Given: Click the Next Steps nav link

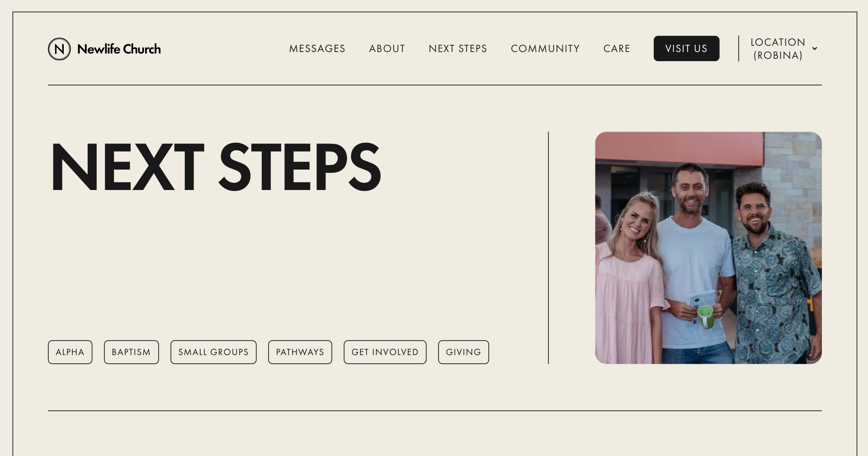Looking at the screenshot, I should pos(458,48).
